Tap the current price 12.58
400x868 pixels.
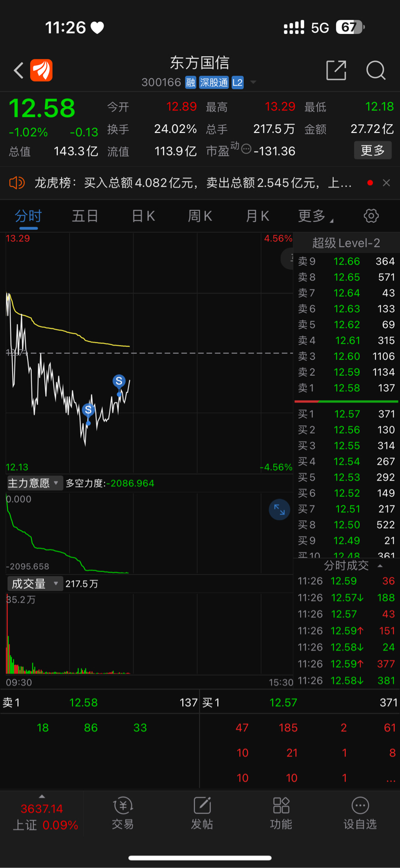[x=42, y=108]
